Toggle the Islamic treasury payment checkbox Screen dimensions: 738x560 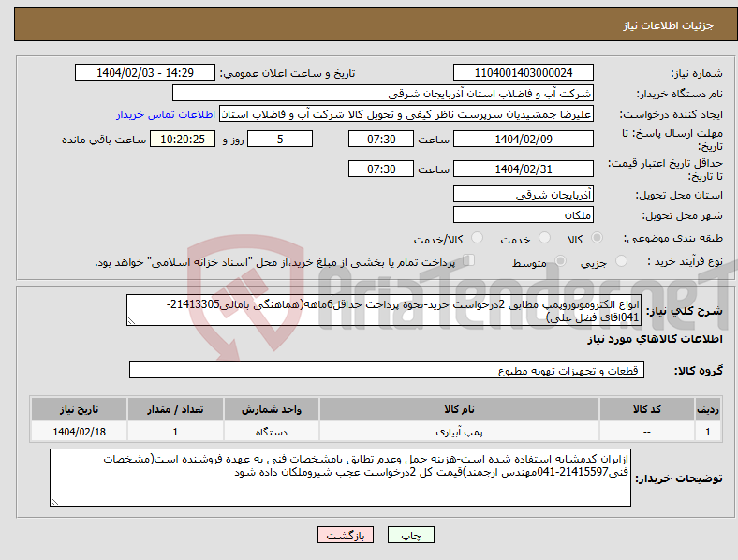[469, 260]
